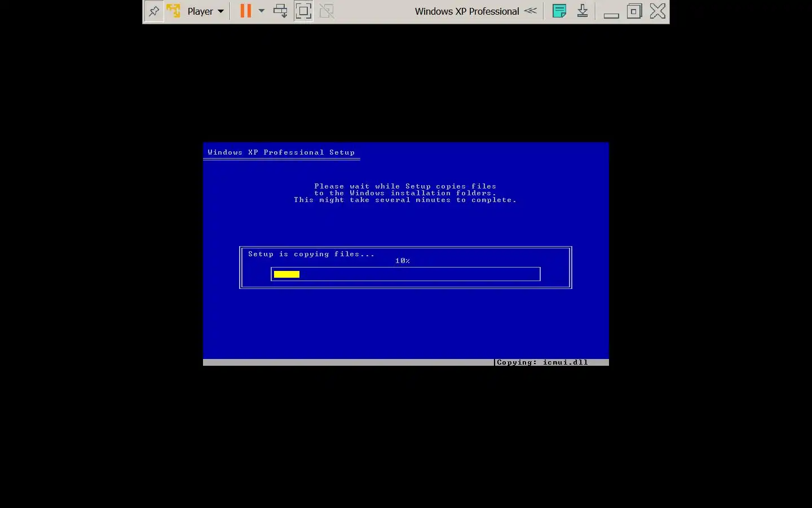Restore the VMware window from full screen
Screen dimensions: 812x508
click(634, 11)
